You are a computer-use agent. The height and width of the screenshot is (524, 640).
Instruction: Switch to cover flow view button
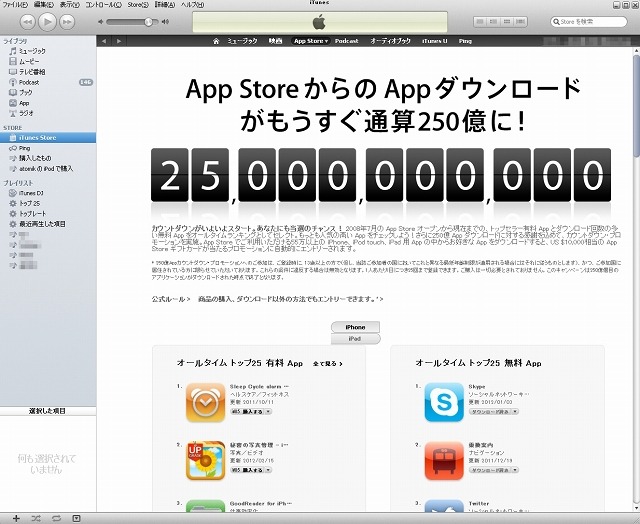(x=520, y=22)
